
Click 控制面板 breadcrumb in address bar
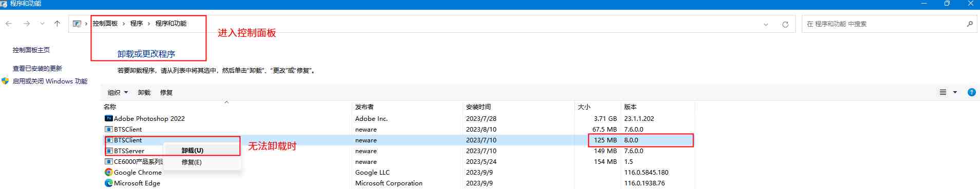(105, 24)
